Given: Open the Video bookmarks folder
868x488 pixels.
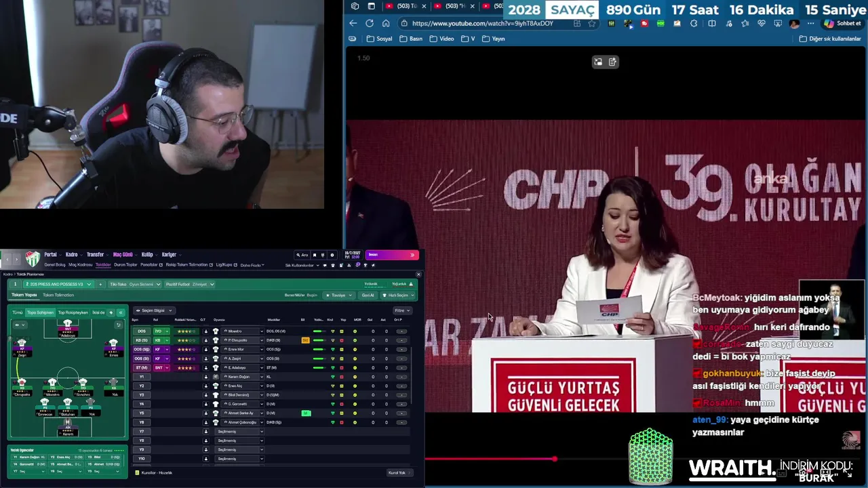Looking at the screenshot, I should coord(441,39).
